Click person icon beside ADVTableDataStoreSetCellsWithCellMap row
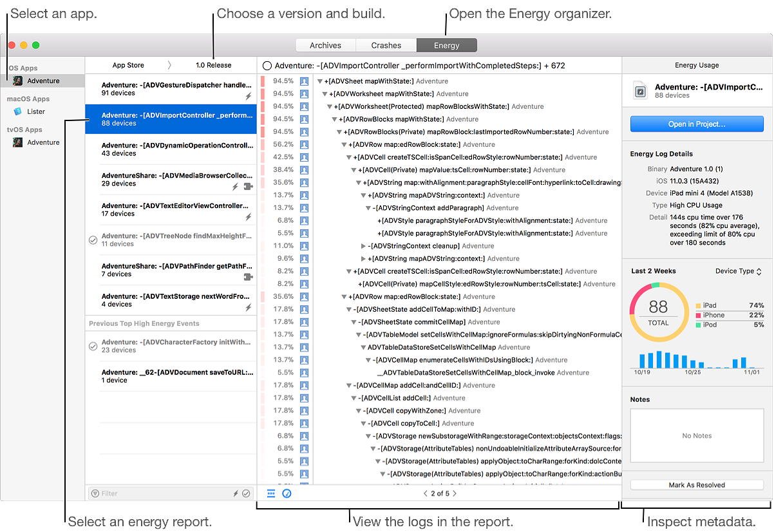Screen dimensions: 774x532 (305, 347)
